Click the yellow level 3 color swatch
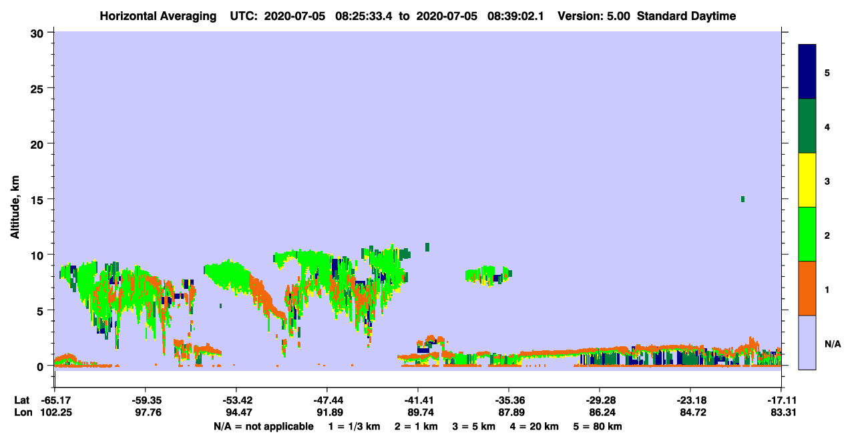 pos(807,180)
